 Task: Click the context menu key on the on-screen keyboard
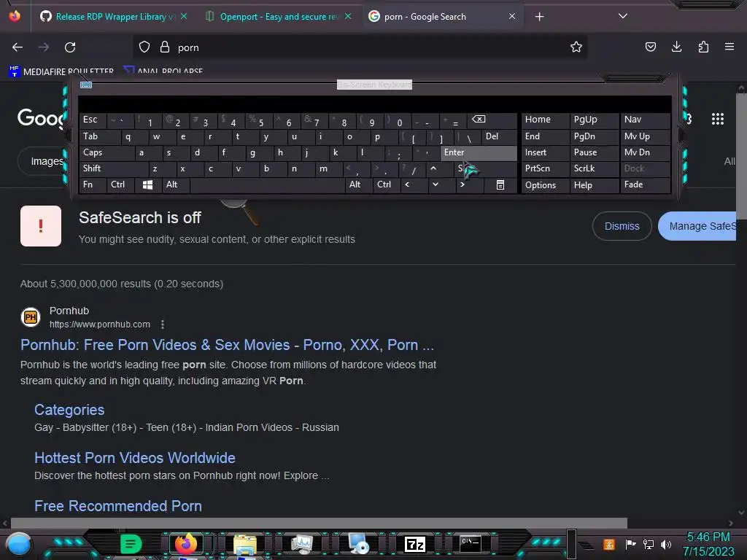coord(500,184)
